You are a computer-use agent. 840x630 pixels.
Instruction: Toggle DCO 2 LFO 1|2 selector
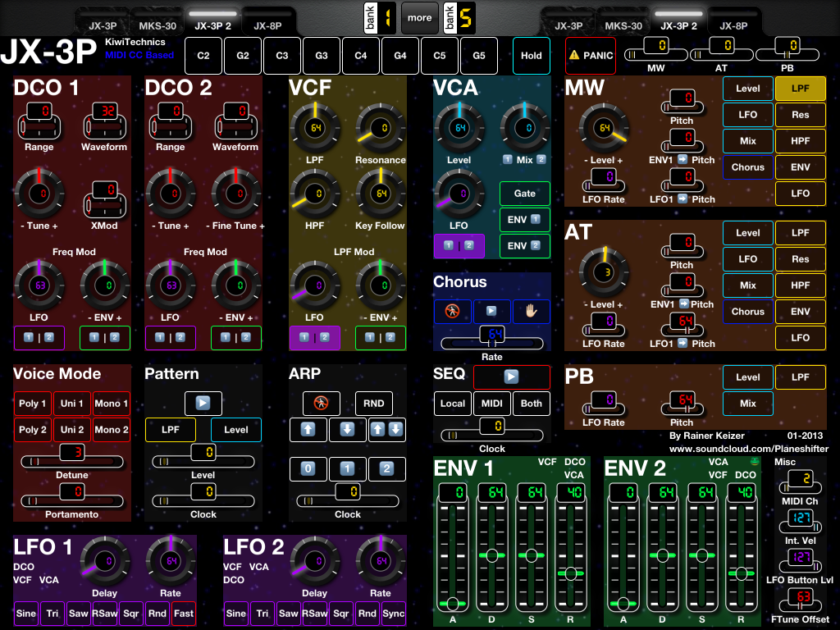tap(171, 337)
